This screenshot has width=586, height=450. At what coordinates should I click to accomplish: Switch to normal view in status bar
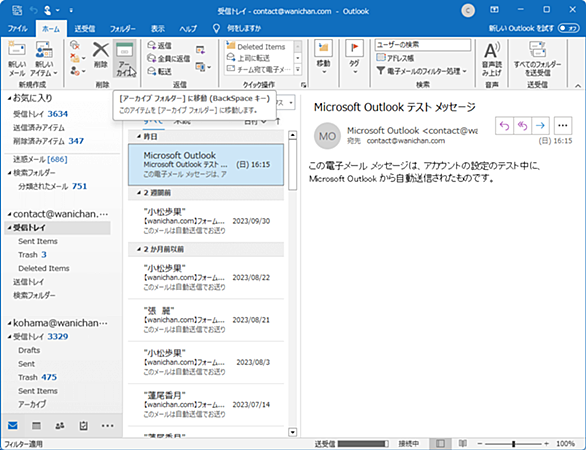[440, 444]
